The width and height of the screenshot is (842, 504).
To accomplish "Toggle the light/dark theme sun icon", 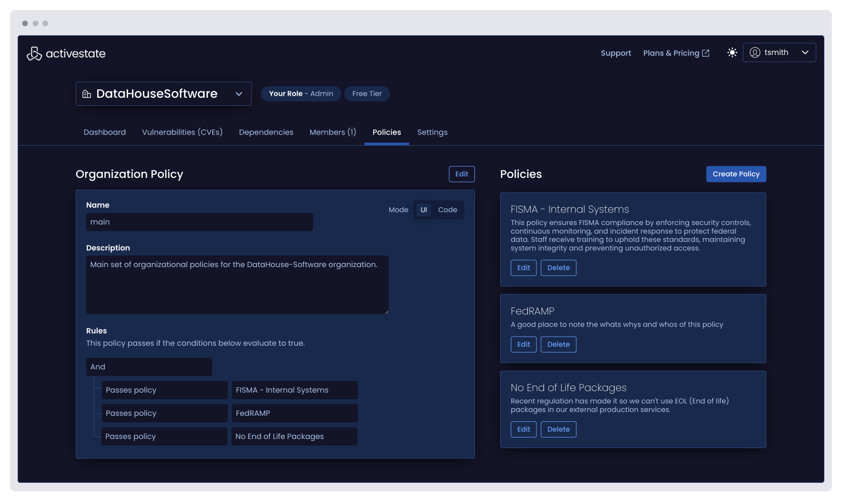I will point(732,52).
